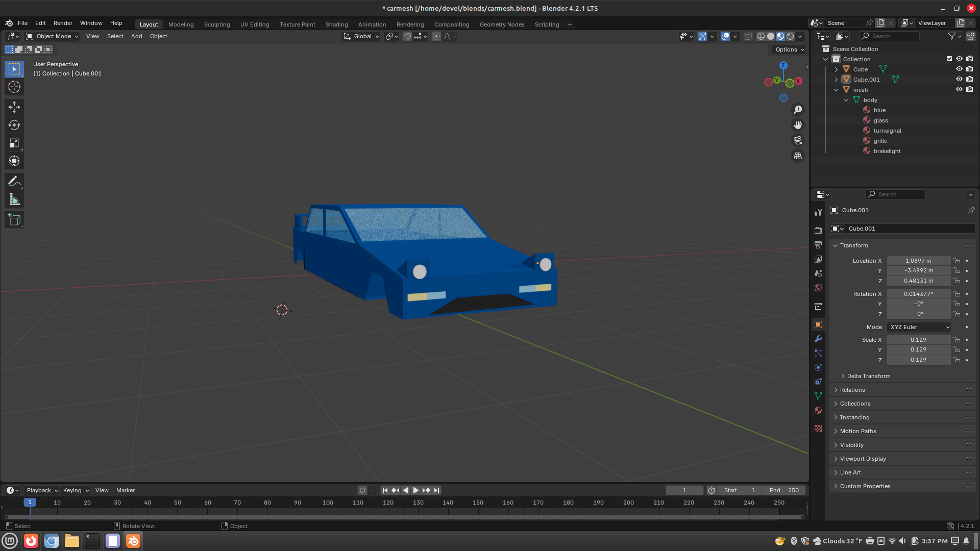Viewport: 980px width, 551px height.
Task: Open the Modifiers wrench properties tab
Action: [x=818, y=339]
